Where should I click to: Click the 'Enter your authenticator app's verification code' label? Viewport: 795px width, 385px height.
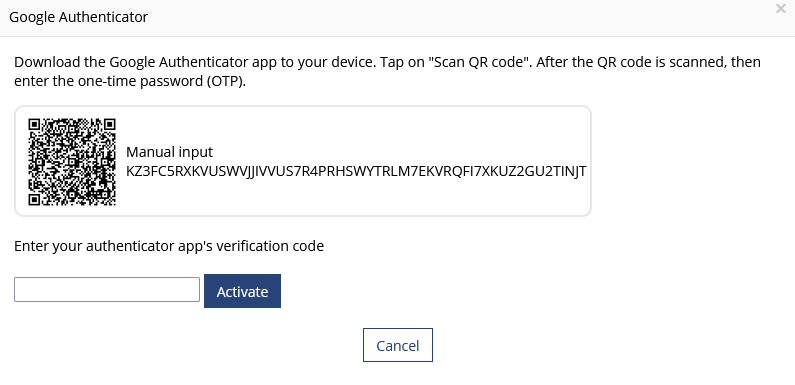pos(169,246)
